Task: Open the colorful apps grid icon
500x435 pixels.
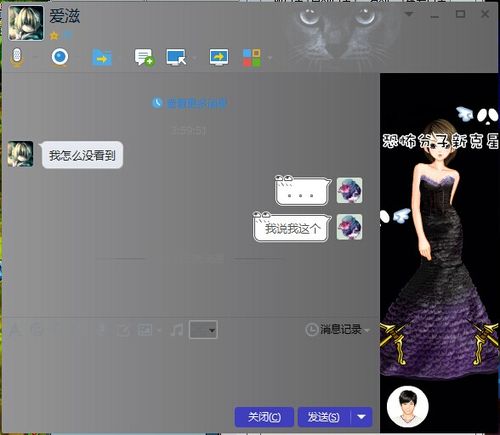Action: (252, 57)
